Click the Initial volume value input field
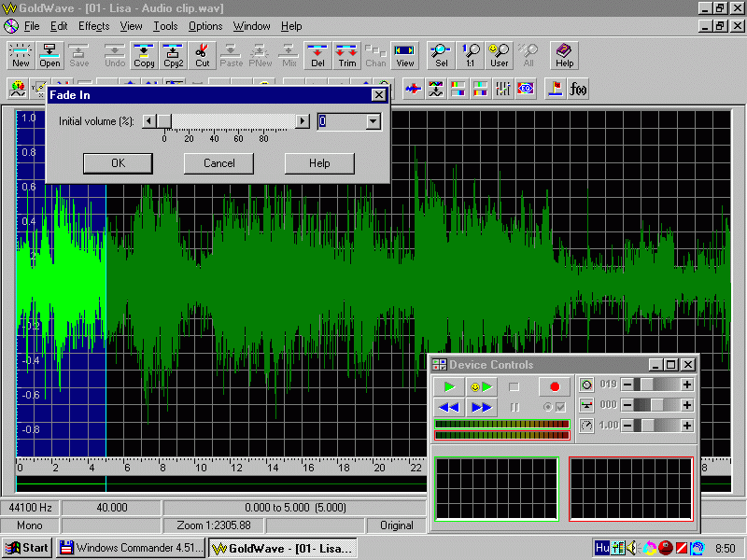This screenshot has width=747, height=560. [x=342, y=121]
